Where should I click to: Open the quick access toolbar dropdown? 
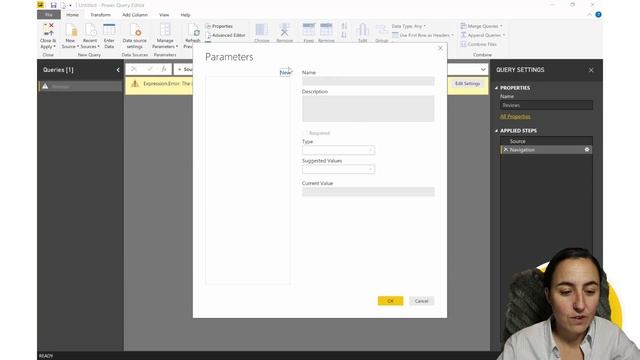70,5
